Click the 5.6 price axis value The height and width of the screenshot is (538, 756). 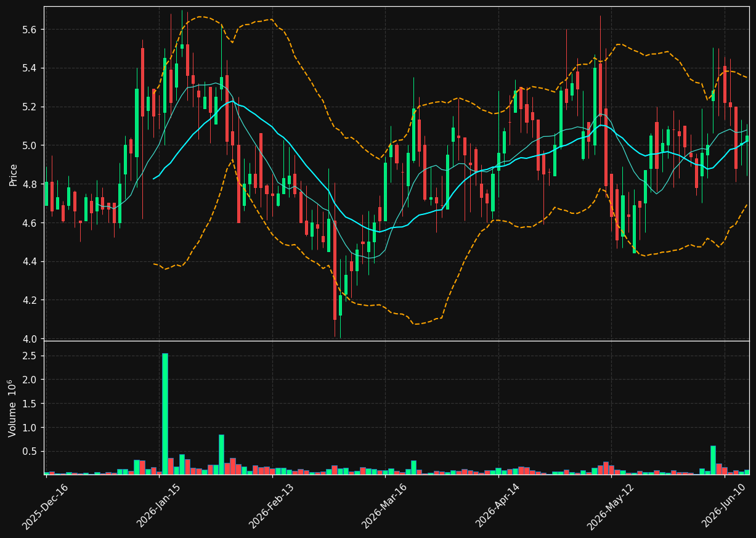point(30,30)
